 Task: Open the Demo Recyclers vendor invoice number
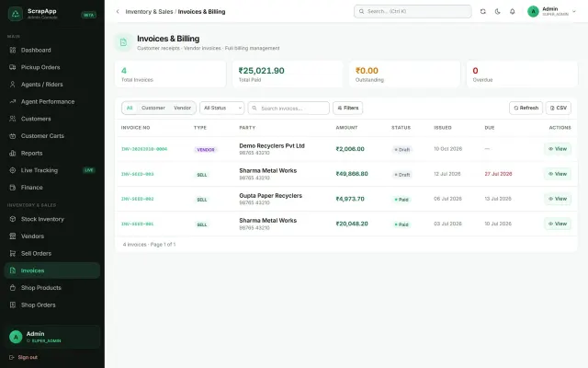click(144, 149)
